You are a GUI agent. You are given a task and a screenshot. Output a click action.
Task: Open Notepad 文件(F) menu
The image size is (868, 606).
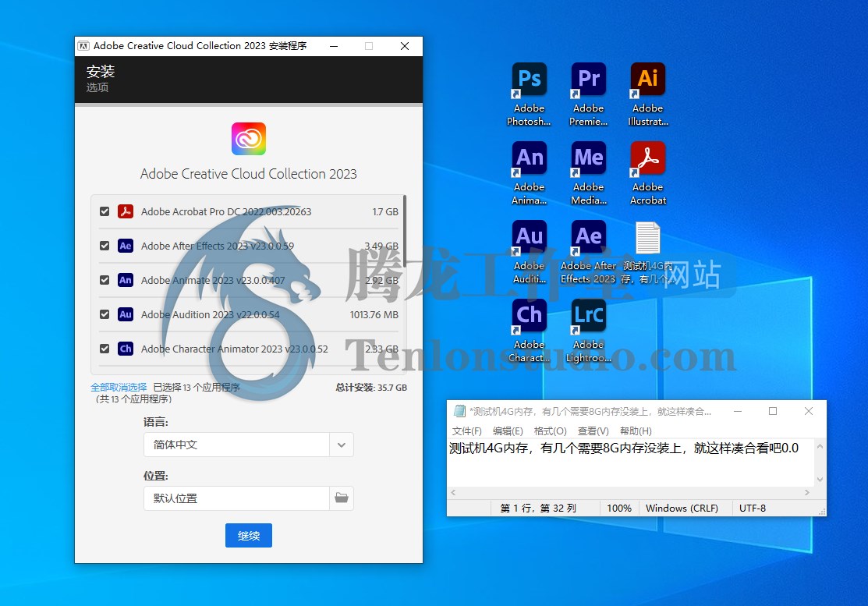(466, 431)
